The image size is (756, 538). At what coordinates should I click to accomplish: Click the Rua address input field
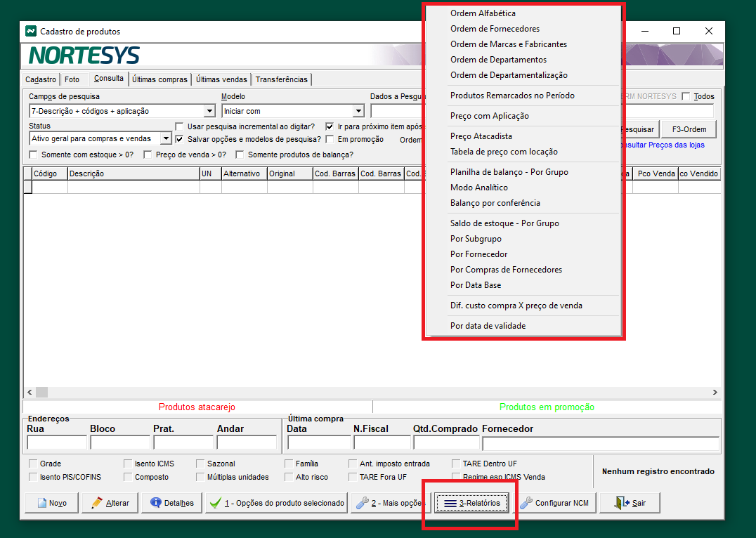(x=56, y=442)
